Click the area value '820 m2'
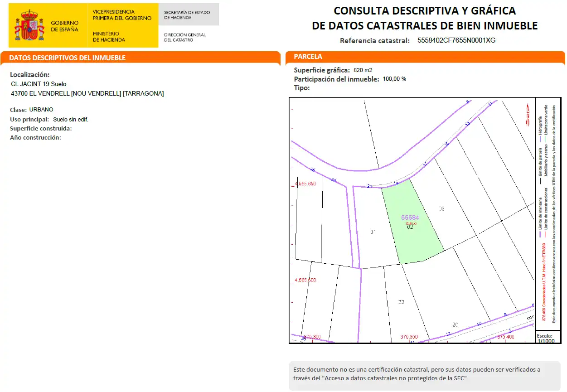Screen dimensions: 567x392 (x=363, y=70)
